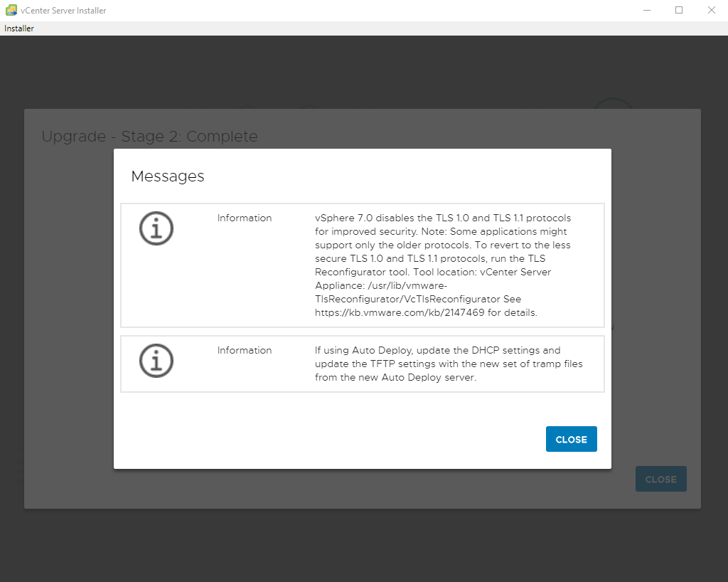This screenshot has width=728, height=582.
Task: Open the Installer menu
Action: [19, 28]
